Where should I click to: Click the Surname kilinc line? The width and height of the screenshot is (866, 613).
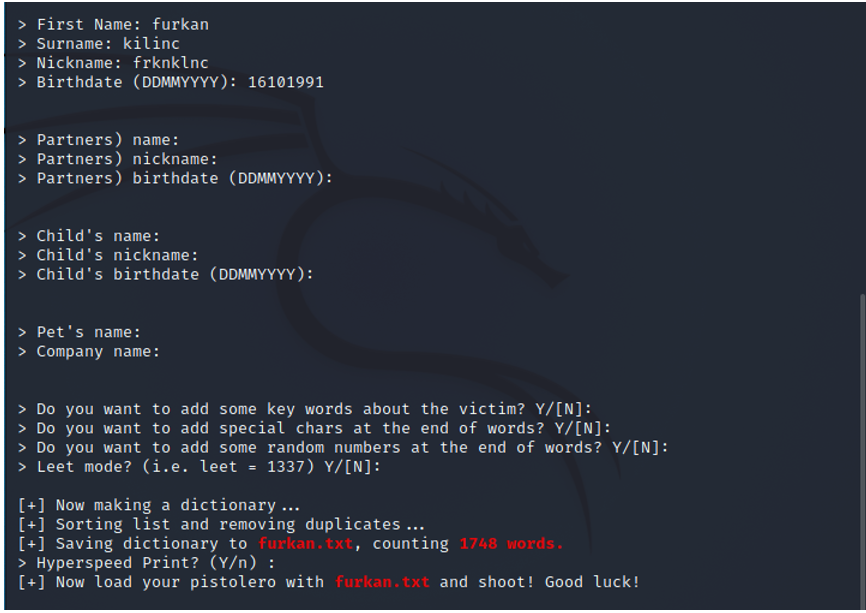click(x=98, y=44)
